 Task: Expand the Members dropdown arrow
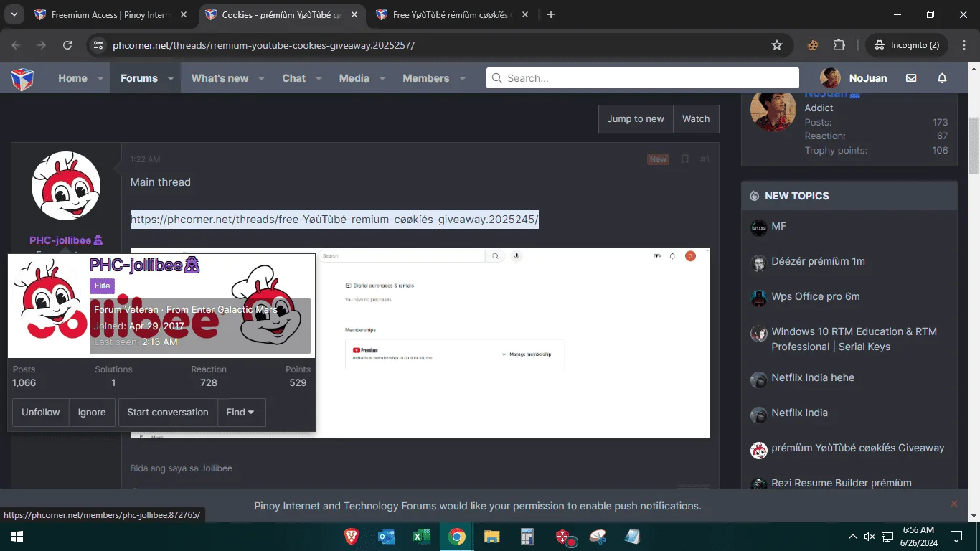(462, 78)
